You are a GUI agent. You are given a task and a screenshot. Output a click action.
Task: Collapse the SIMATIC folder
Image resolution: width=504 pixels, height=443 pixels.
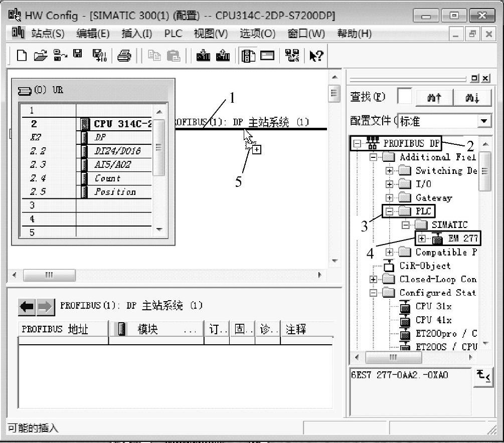[x=405, y=225]
